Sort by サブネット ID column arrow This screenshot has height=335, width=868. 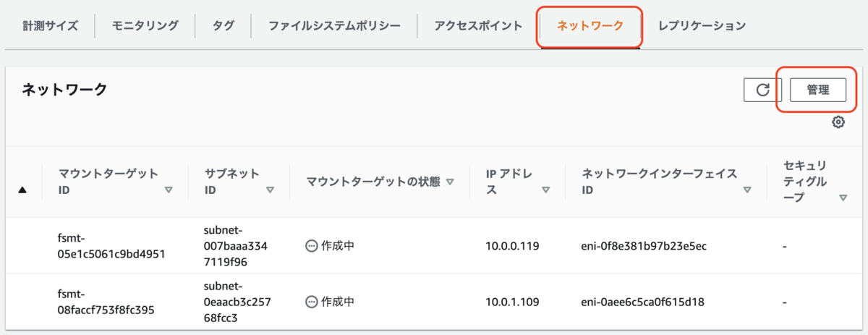pos(270,190)
